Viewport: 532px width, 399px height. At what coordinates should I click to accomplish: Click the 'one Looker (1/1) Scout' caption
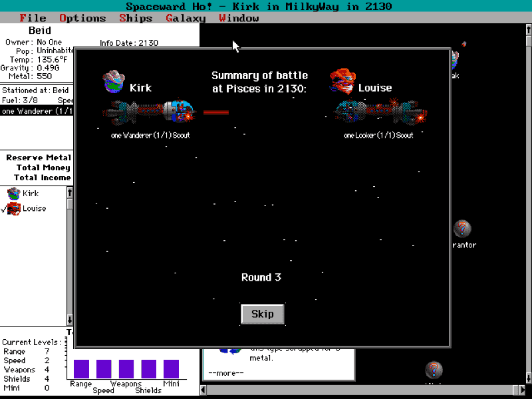[x=378, y=135]
